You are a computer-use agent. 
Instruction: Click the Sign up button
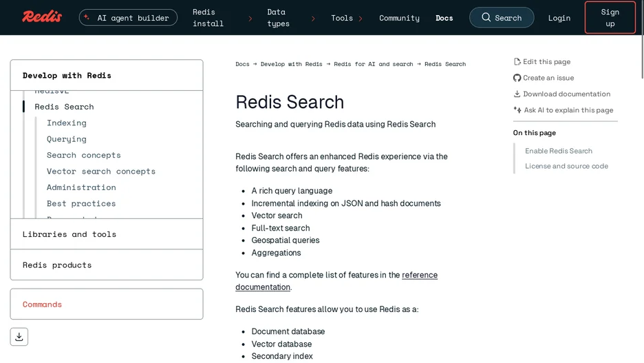click(610, 18)
